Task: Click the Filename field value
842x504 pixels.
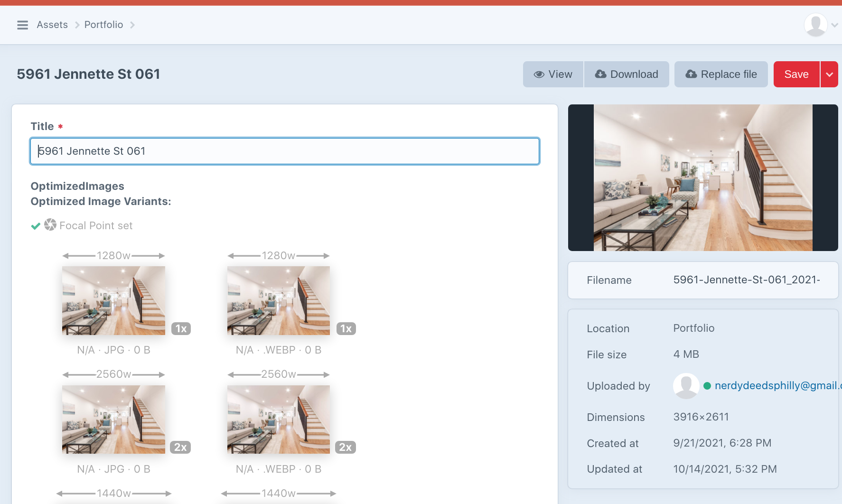Action: (746, 280)
